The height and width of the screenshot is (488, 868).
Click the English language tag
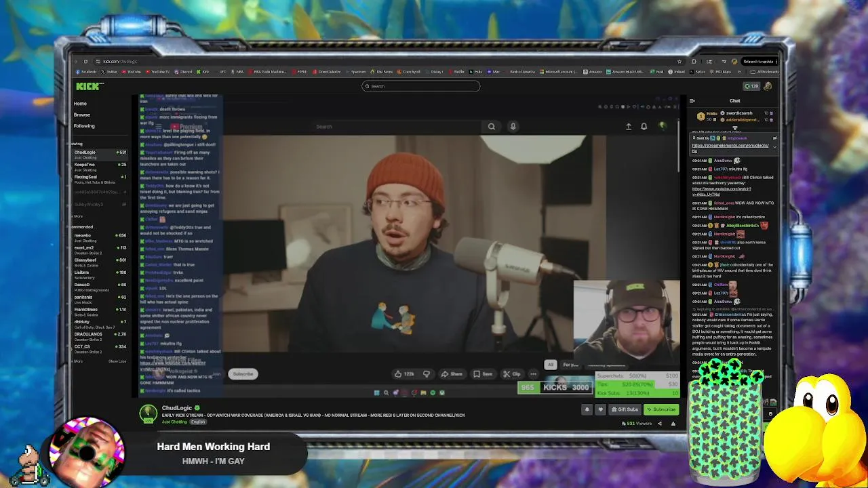pyautogui.click(x=198, y=422)
